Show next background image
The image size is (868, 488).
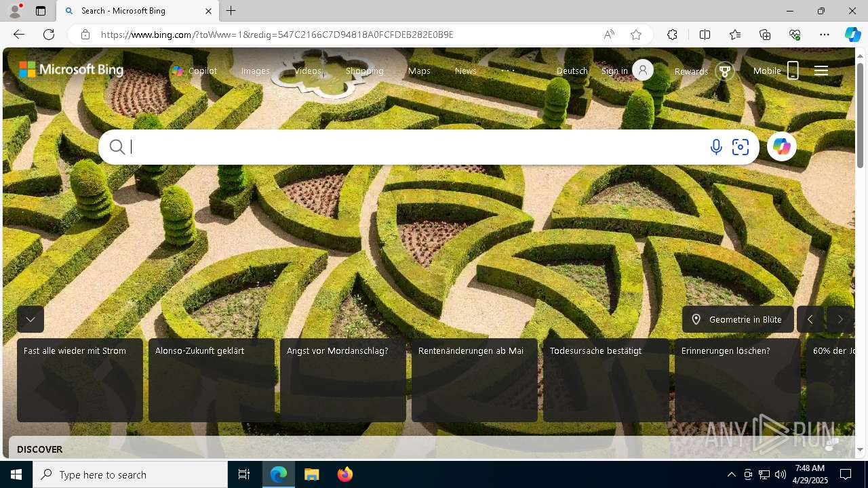(x=840, y=319)
